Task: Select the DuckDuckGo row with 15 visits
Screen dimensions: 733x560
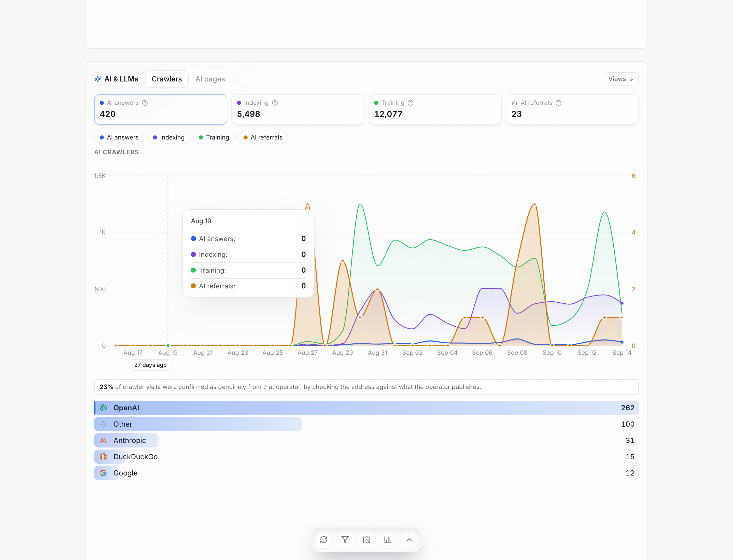Action: tap(366, 457)
